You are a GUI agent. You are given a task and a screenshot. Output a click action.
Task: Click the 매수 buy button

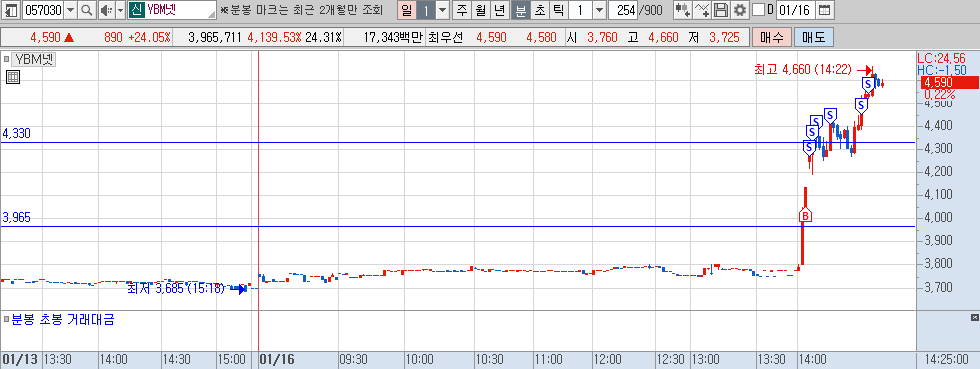[x=772, y=37]
